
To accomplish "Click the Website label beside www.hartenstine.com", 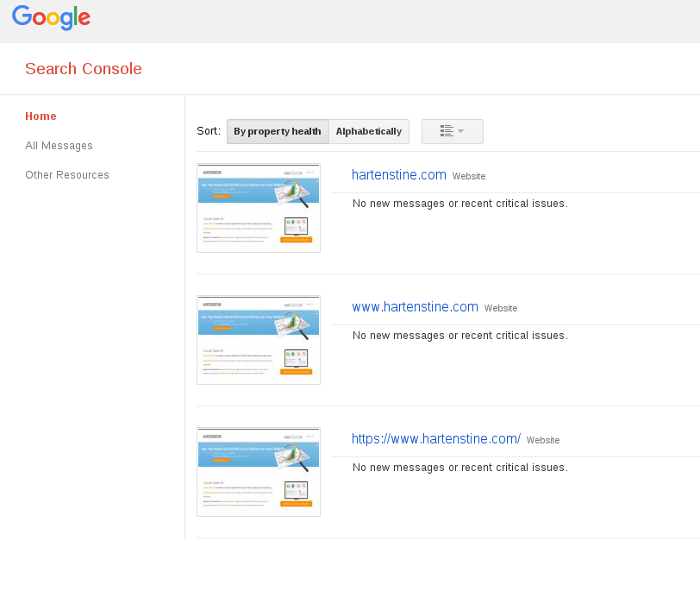I will 501,308.
